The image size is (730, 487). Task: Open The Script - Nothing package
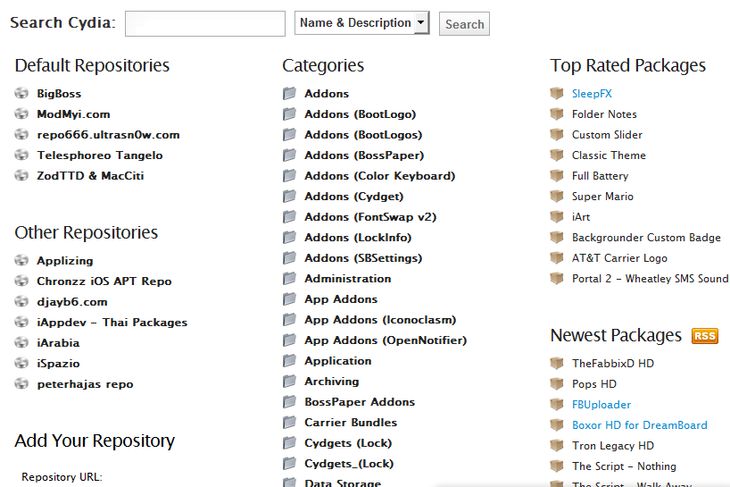point(624,466)
